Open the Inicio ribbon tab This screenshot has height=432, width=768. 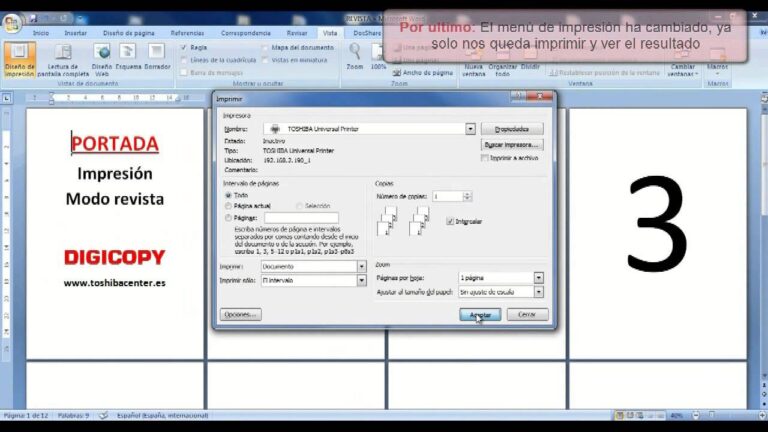41,33
